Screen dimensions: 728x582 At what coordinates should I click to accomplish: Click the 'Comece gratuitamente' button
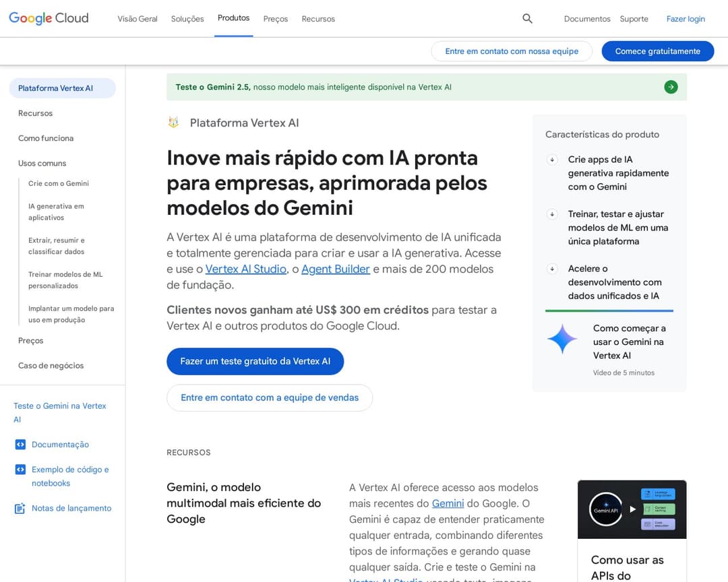(657, 51)
